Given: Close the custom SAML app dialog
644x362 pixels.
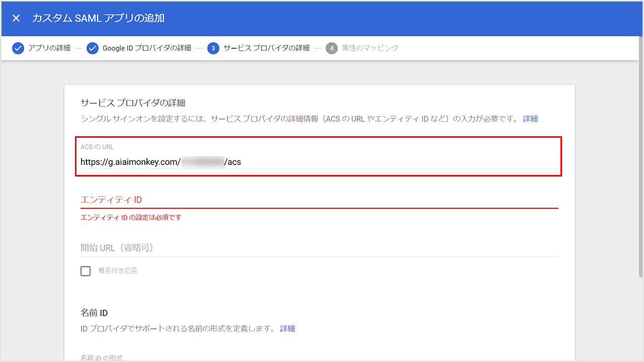Looking at the screenshot, I should (16, 18).
